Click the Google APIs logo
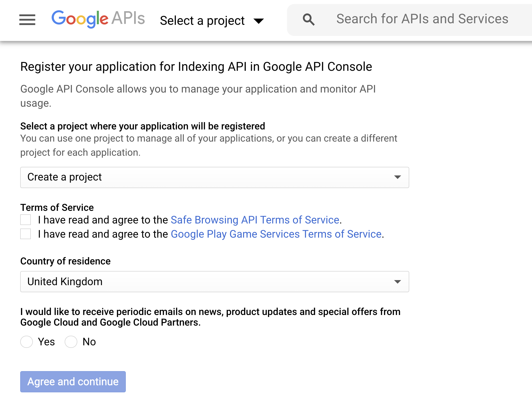The width and height of the screenshot is (532, 407). pyautogui.click(x=98, y=19)
